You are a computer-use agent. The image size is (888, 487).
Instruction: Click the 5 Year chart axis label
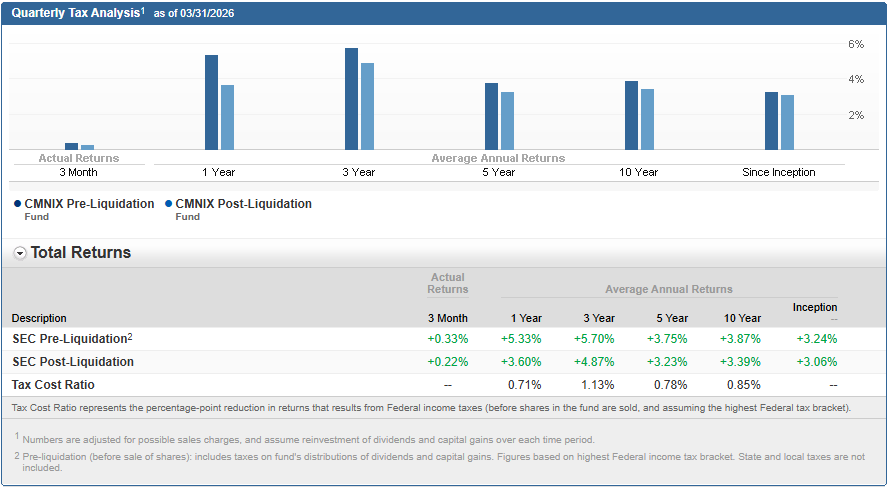coord(498,172)
